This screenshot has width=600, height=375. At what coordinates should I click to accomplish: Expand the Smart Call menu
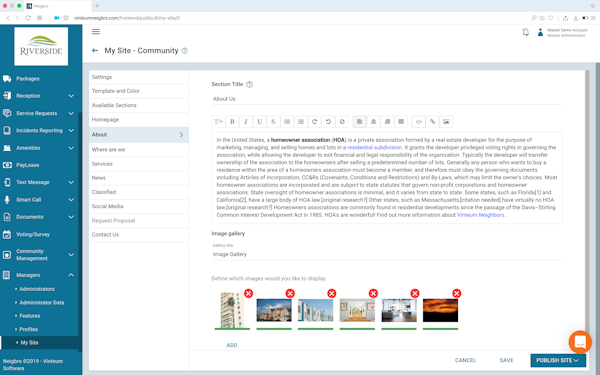coord(71,199)
